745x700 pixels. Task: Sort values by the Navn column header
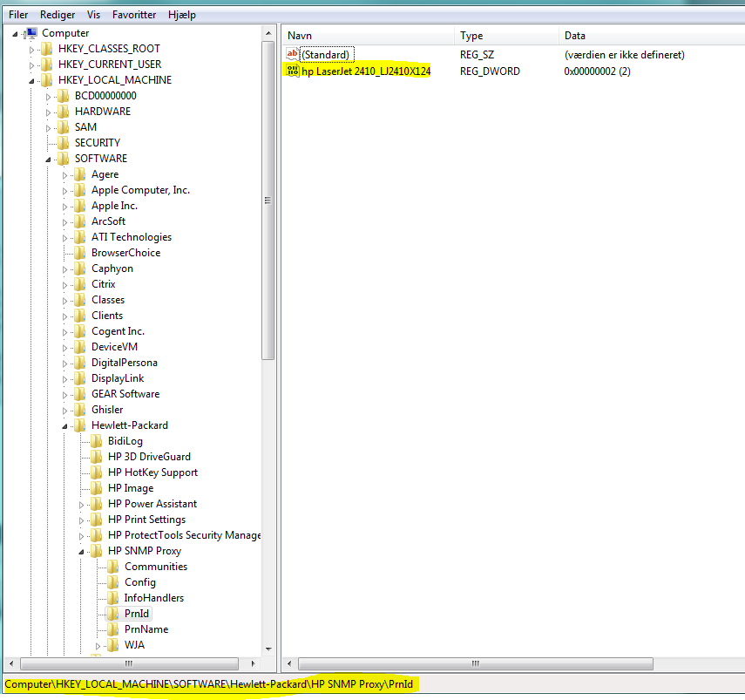(369, 36)
